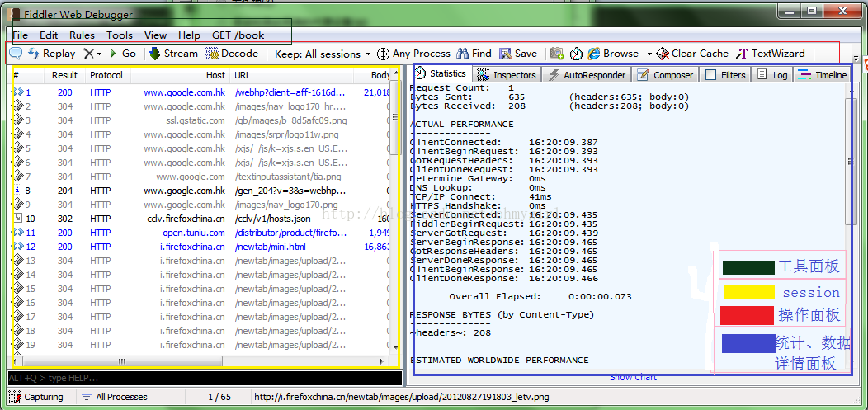The image size is (868, 410).
Task: Replay the selected session
Action: 51,54
